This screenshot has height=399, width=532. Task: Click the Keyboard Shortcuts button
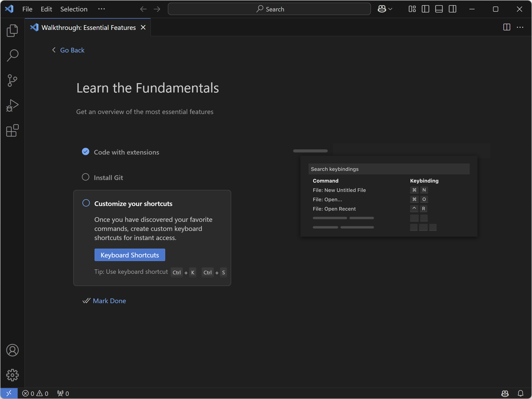tap(130, 255)
